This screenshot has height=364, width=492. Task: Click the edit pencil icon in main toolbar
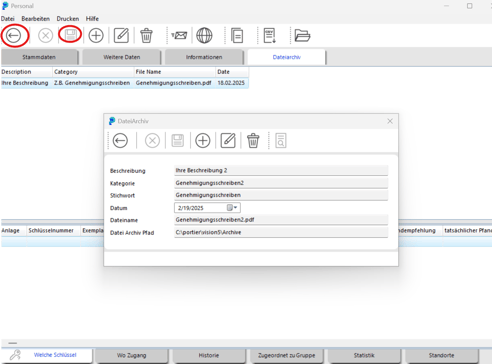121,35
